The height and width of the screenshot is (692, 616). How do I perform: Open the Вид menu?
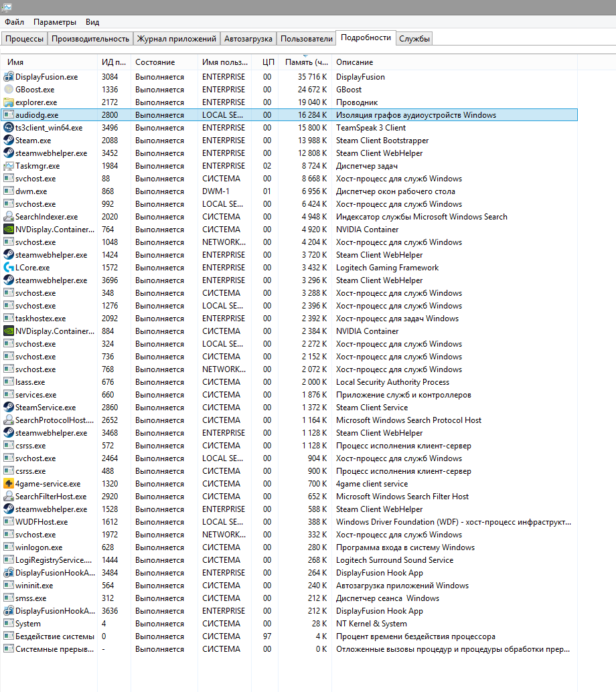click(92, 22)
